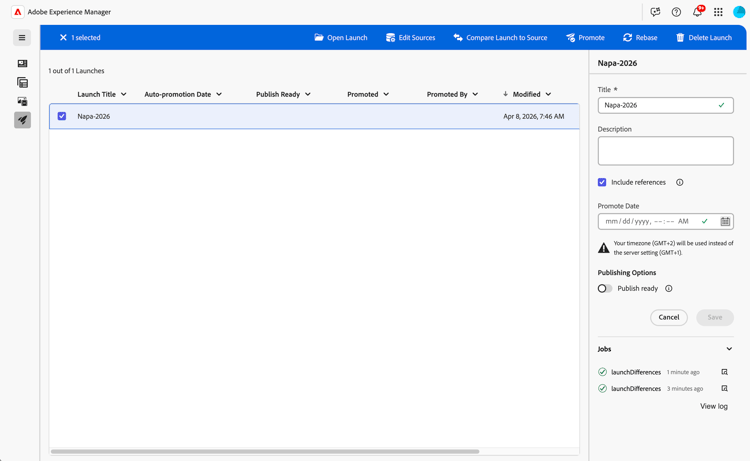Open the Modified column dropdown

tap(548, 94)
